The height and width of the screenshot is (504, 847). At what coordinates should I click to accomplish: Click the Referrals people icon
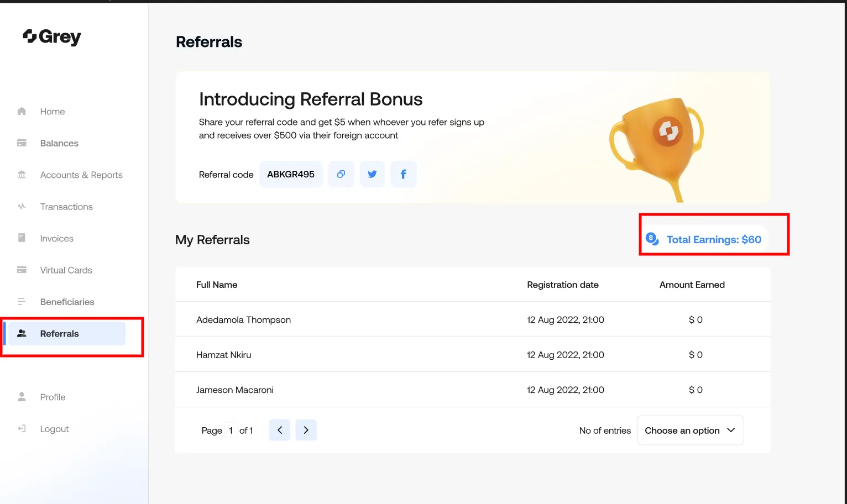22,333
